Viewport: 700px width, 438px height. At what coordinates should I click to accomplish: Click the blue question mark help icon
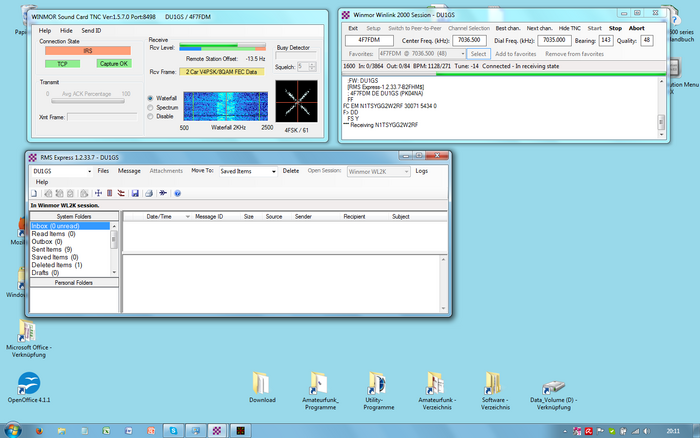pos(178,193)
